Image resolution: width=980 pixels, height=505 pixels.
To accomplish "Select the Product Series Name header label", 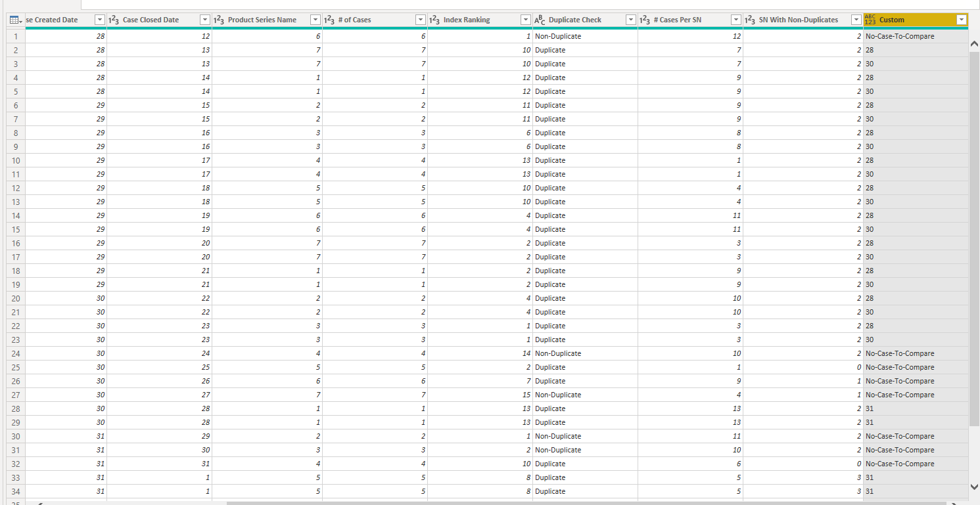I will 262,20.
